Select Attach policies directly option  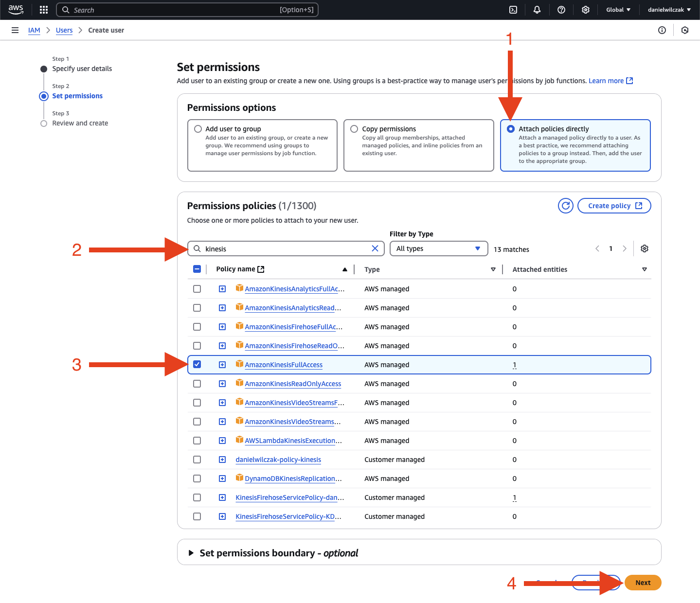[511, 129]
